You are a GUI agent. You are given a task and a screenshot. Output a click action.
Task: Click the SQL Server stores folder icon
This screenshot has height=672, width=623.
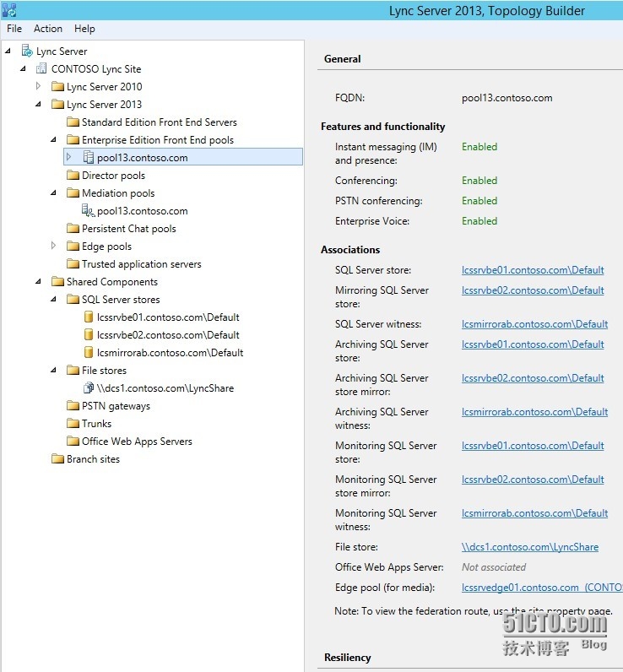pyautogui.click(x=73, y=299)
